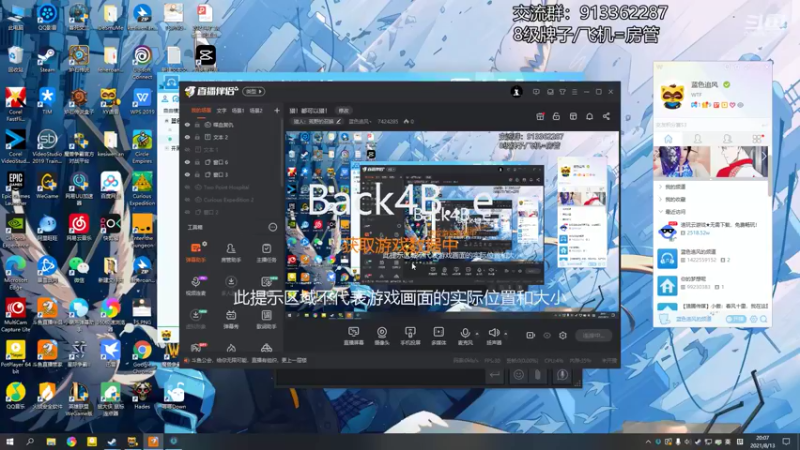Show the hidden Two Point Hospital source

pos(187,187)
